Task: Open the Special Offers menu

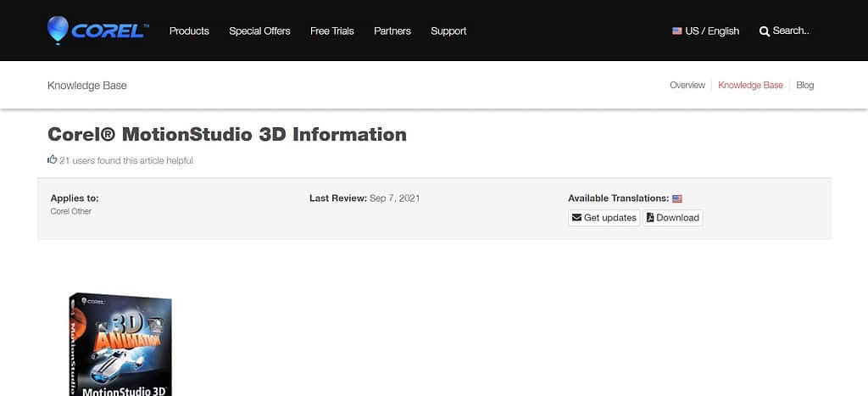Action: click(x=259, y=31)
